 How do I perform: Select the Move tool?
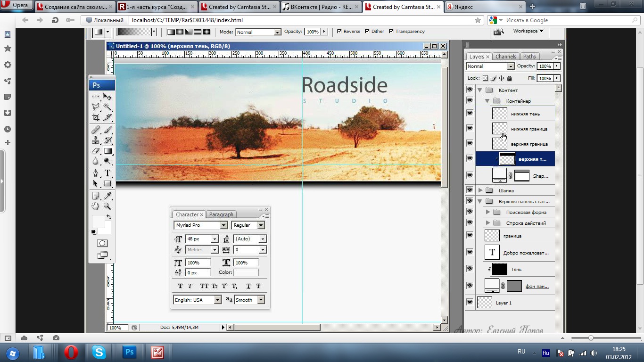[107, 96]
